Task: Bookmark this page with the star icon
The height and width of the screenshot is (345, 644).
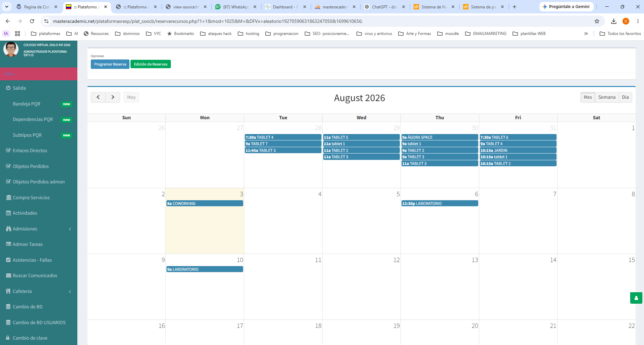Action: (597, 21)
